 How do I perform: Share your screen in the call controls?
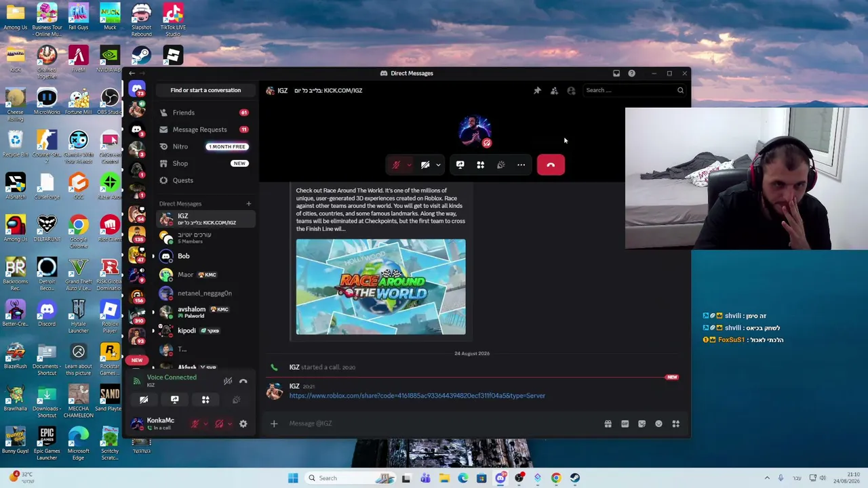pos(460,165)
